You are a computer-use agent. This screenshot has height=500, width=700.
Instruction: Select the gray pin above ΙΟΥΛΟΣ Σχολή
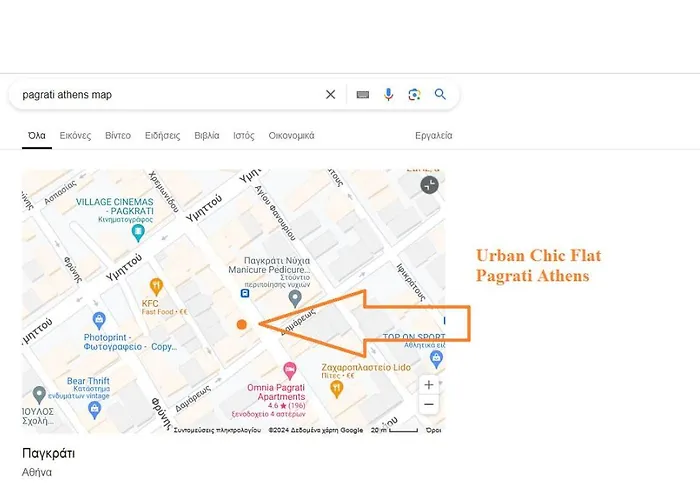click(39, 395)
